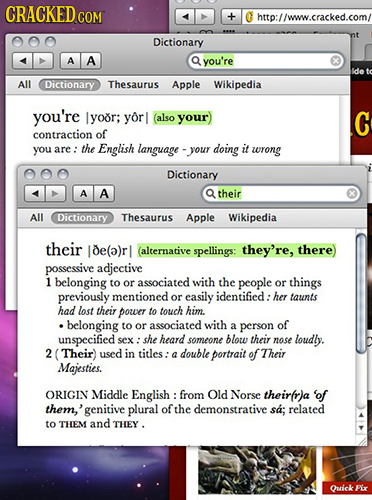This screenshot has width=372, height=500.
Task: Click the Quick Fix label on the webpage
Action: (x=348, y=488)
